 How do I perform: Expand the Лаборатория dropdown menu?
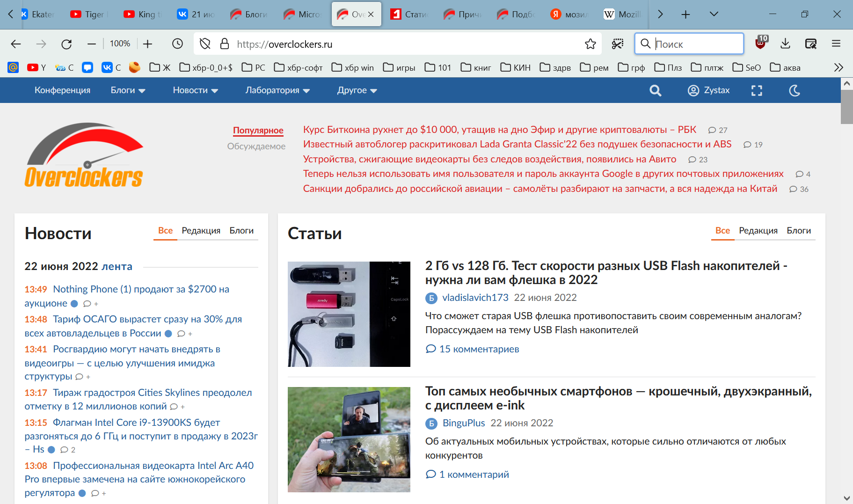coord(278,90)
